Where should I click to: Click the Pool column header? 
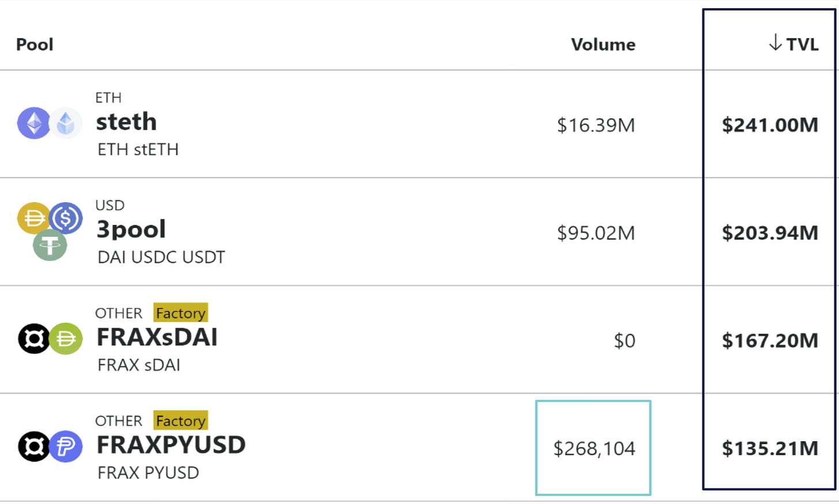pos(35,44)
